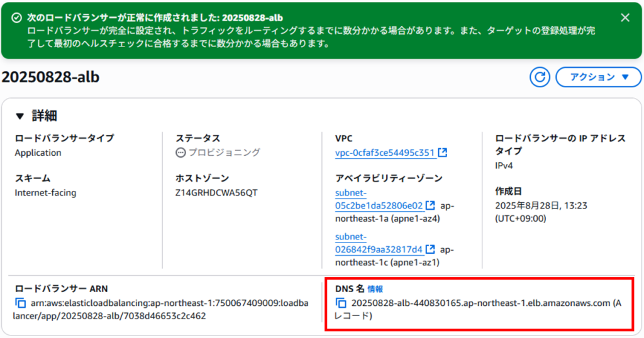Select the host zone ID Z14GRHDCWA56QT
Screen dimensions: 644x338
pyautogui.click(x=216, y=193)
